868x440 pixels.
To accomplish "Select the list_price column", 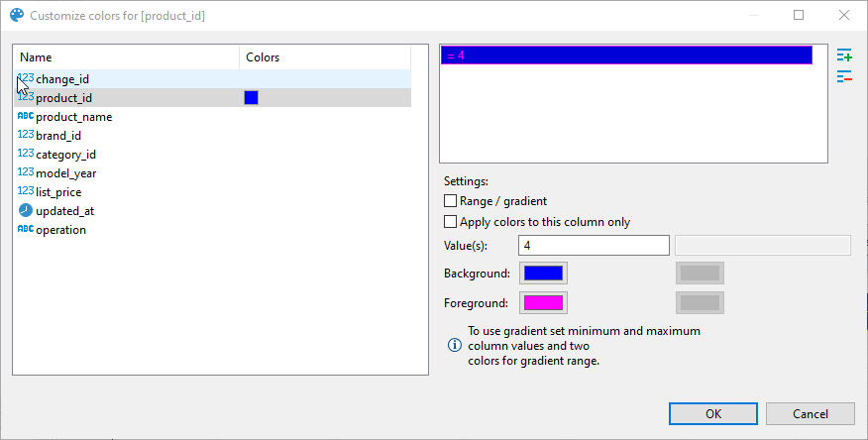I will (213, 192).
